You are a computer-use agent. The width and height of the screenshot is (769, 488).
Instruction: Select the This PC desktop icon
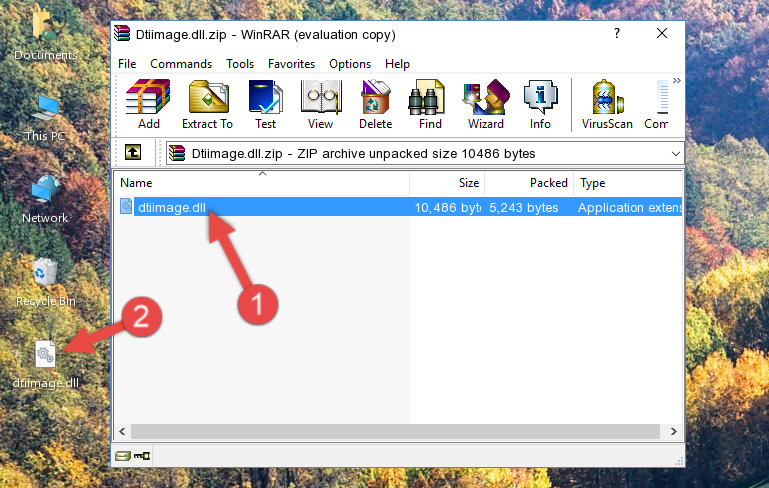point(45,118)
